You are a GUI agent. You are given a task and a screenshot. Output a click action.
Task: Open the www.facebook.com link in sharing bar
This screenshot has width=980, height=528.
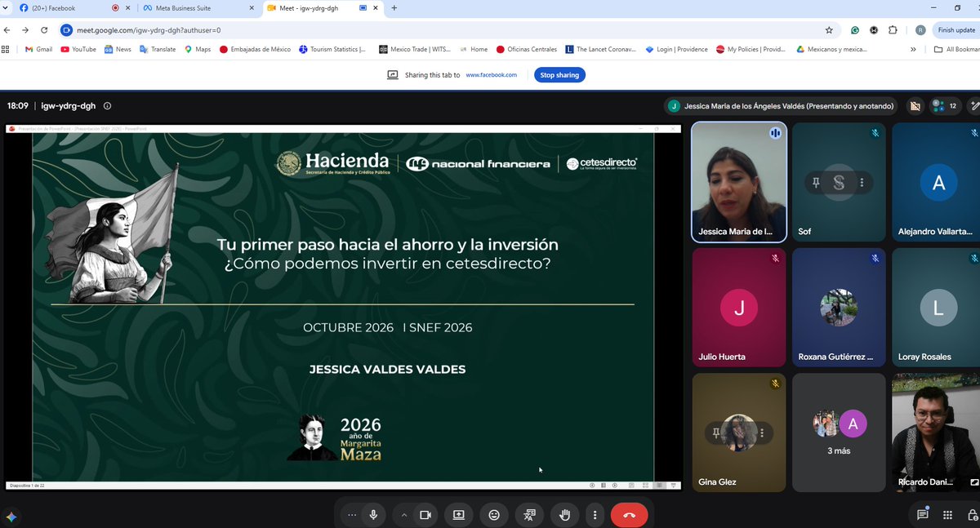(492, 75)
